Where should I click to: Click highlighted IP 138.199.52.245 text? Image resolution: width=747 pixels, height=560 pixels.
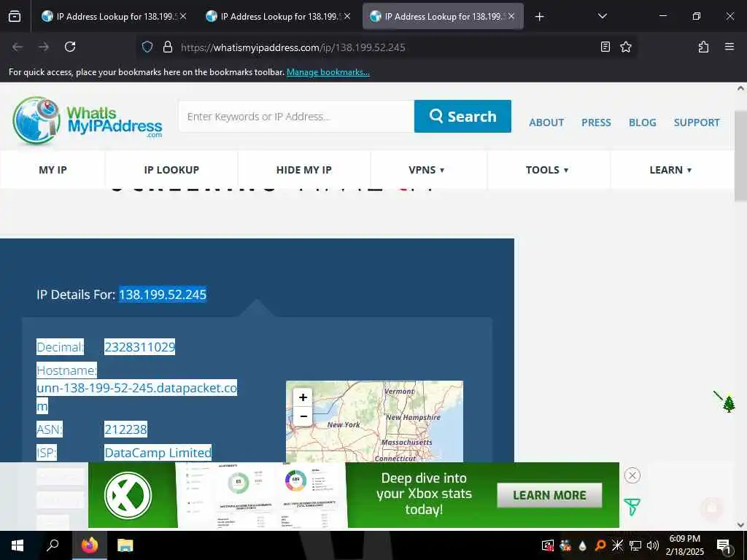163,295
